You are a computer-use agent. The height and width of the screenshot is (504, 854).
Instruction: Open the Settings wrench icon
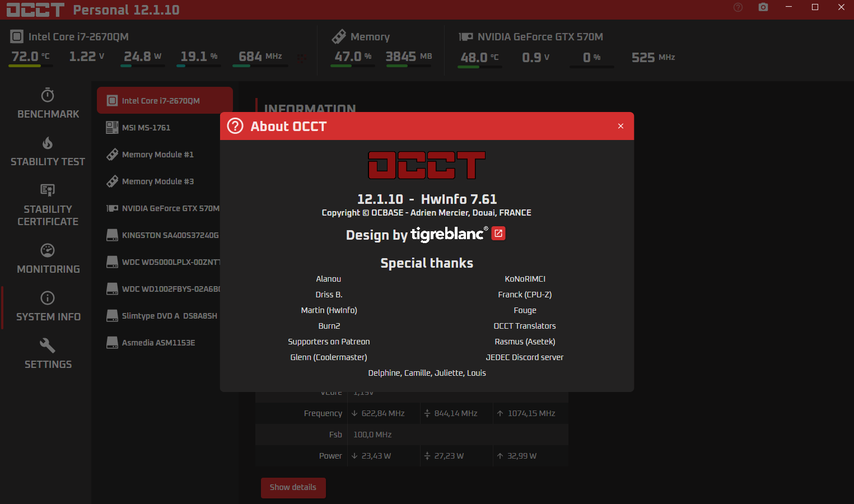coord(48,346)
